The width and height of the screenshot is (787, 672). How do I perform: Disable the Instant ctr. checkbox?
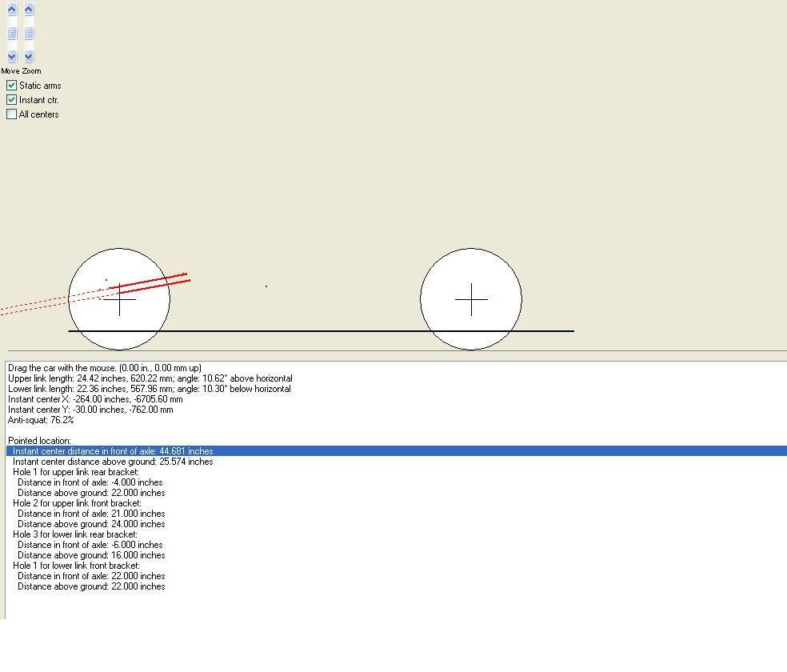[12, 100]
